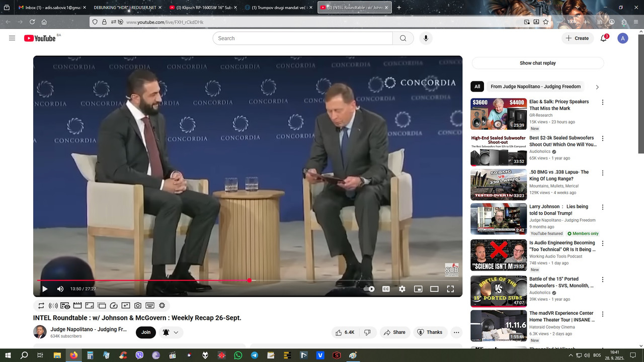The width and height of the screenshot is (644, 362).
Task: Enter fullscreen mode
Action: pyautogui.click(x=450, y=289)
